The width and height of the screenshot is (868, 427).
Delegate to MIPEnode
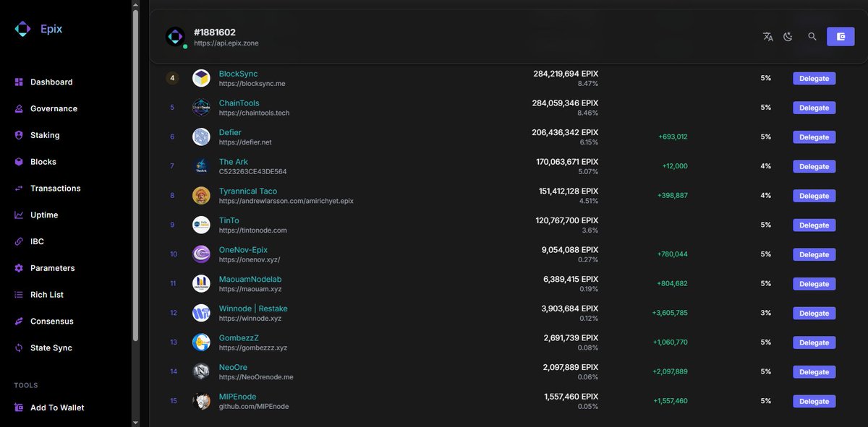(x=814, y=401)
